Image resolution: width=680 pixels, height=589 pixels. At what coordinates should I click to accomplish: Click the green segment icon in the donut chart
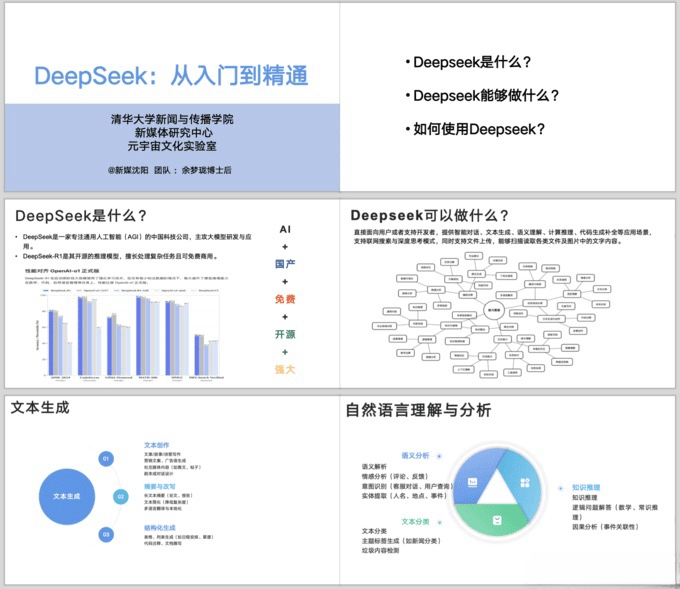[x=497, y=520]
